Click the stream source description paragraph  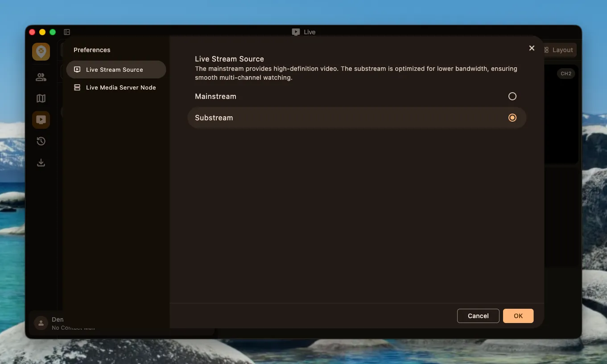356,73
